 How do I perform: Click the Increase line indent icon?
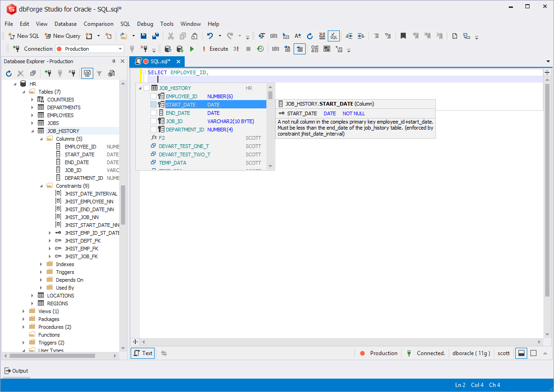click(x=361, y=36)
